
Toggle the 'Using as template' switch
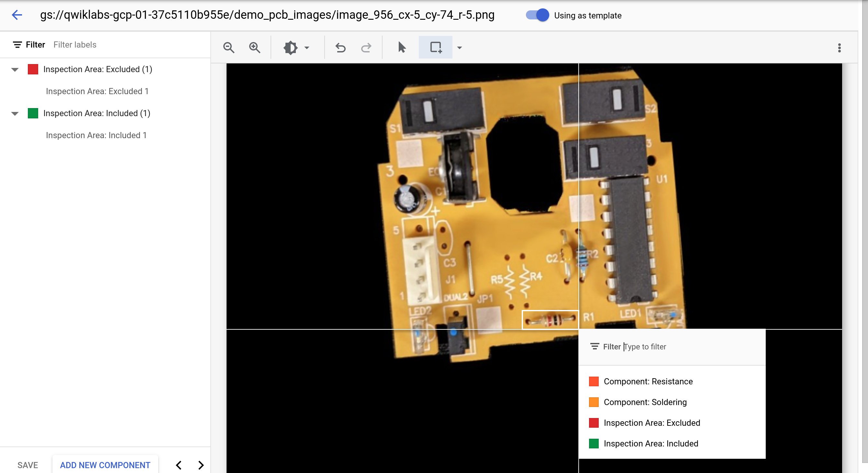(x=536, y=16)
